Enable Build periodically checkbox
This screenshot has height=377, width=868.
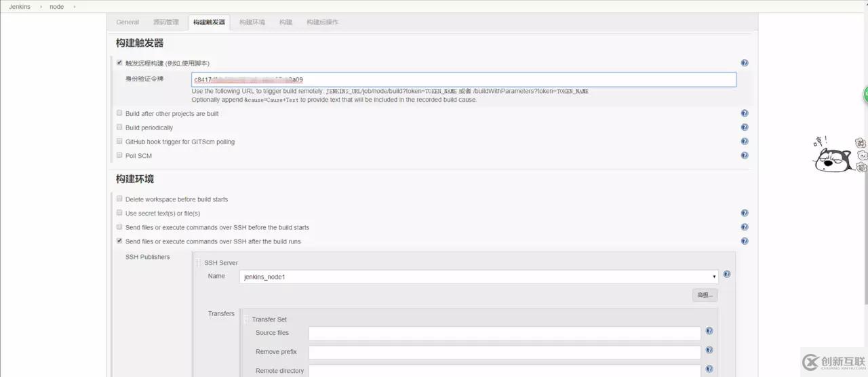pyautogui.click(x=119, y=127)
